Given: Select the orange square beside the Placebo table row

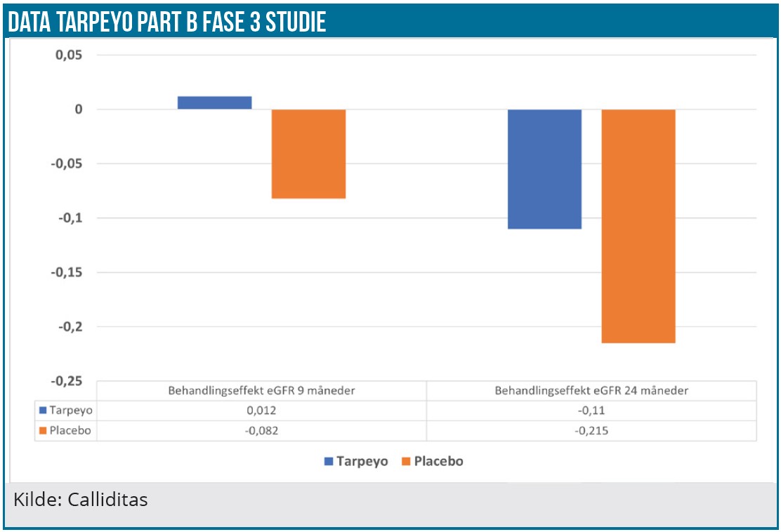Looking at the screenshot, I should pos(43,430).
